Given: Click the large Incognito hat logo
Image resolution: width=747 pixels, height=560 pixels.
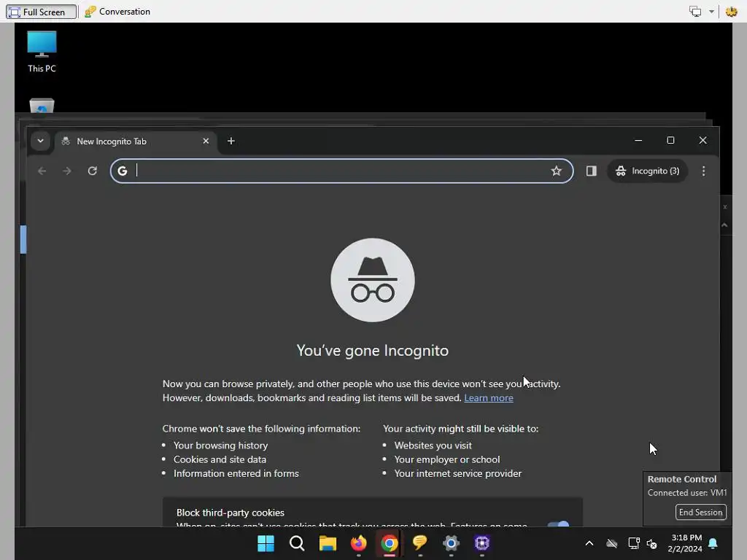Looking at the screenshot, I should pos(373,280).
